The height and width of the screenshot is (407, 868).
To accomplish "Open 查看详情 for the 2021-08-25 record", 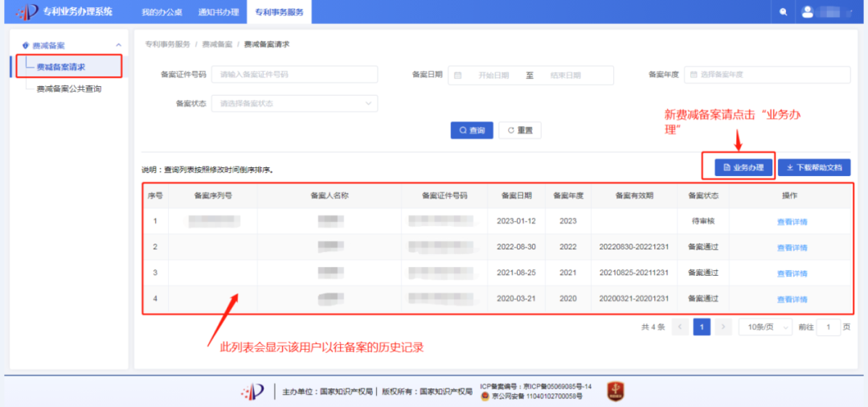I will click(x=792, y=273).
